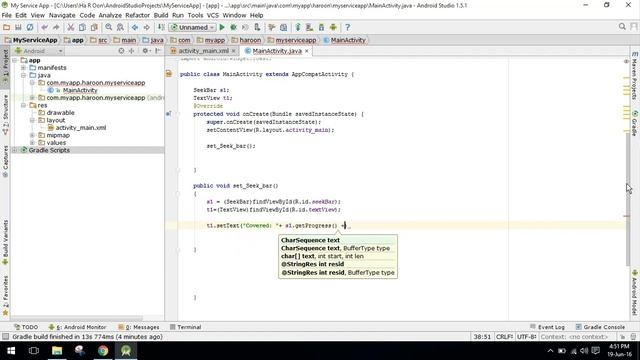Open the SDK Manager icon
The image size is (640, 360).
click(x=321, y=27)
